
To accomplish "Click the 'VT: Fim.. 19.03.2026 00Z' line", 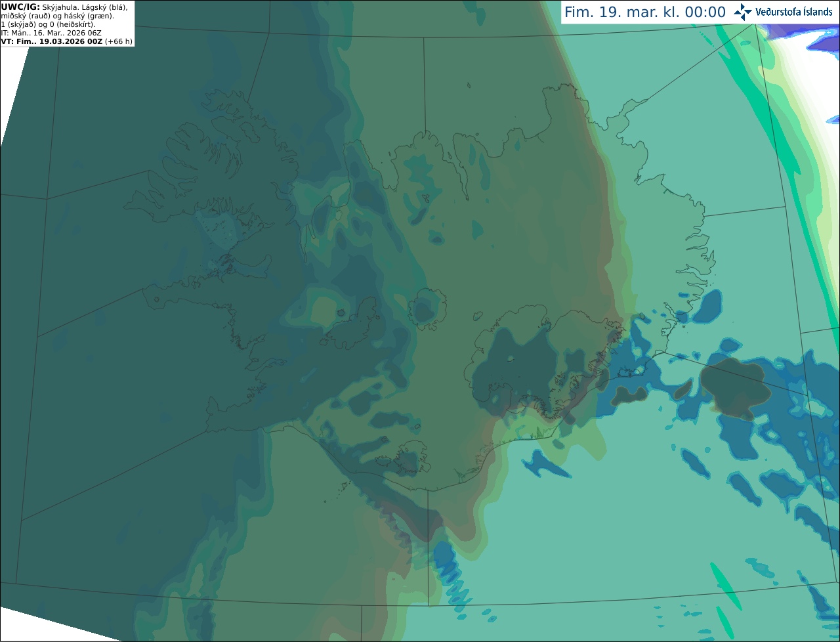I will (x=52, y=41).
